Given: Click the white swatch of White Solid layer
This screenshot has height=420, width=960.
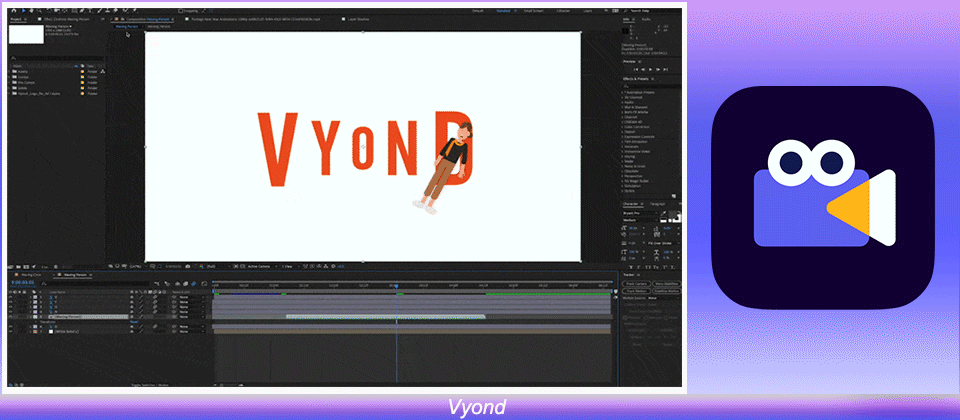Looking at the screenshot, I should [51, 331].
